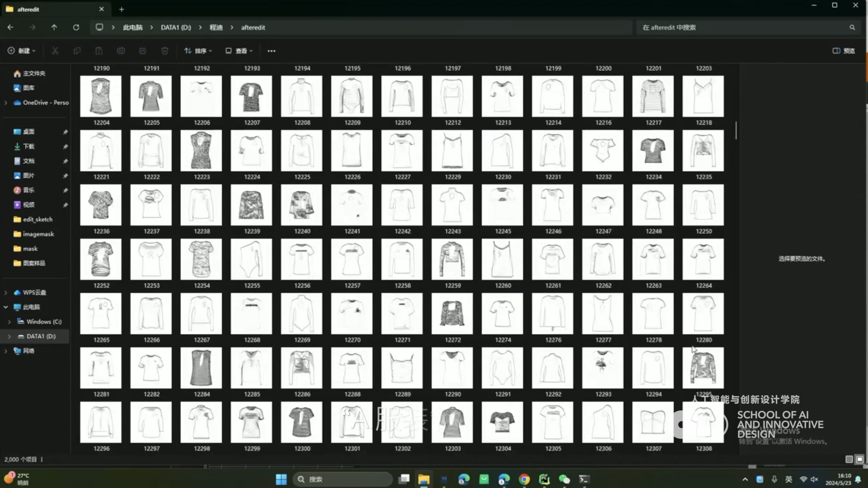Toggle the Preview pane button
The image size is (868, 488).
pyautogui.click(x=843, y=51)
